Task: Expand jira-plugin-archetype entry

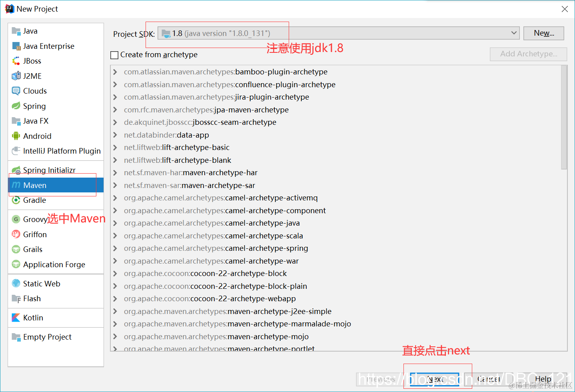Action: coord(115,97)
